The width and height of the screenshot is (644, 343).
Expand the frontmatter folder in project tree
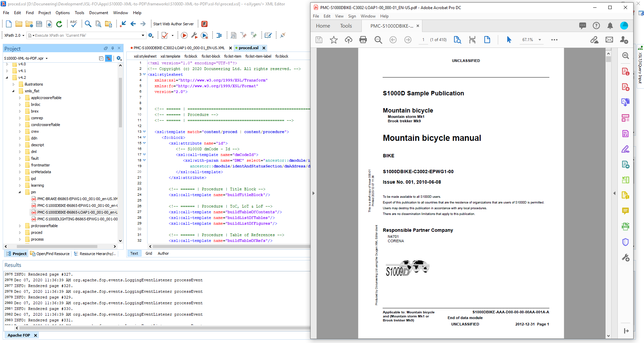point(20,165)
